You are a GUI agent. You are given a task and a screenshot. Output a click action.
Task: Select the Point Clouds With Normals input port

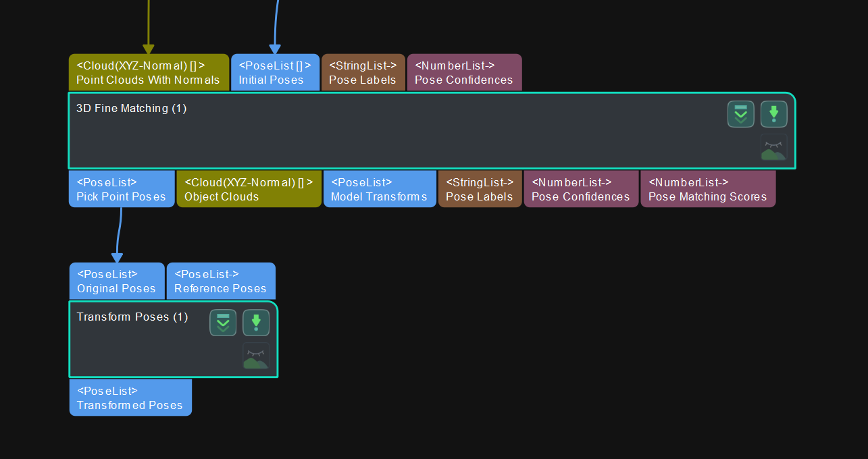point(149,72)
